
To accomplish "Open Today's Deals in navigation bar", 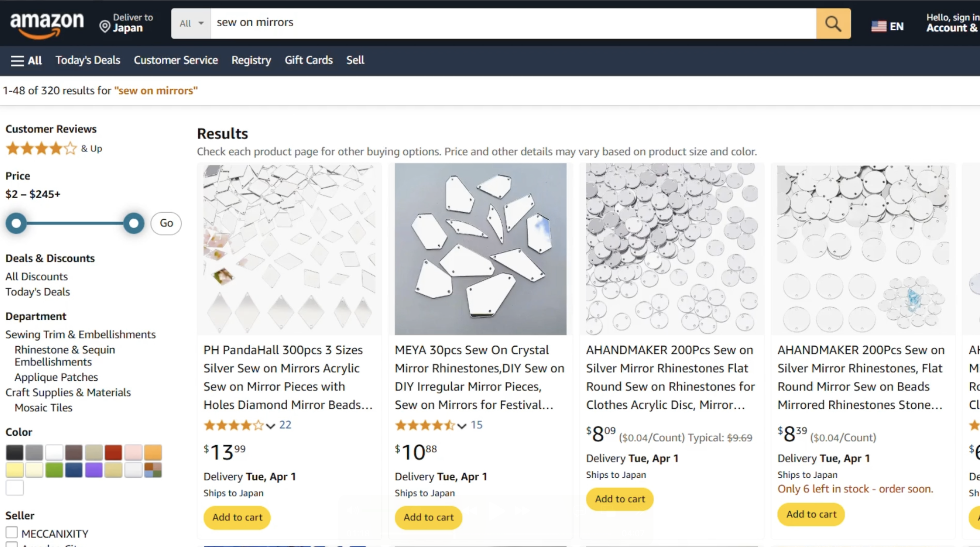I will [x=88, y=60].
